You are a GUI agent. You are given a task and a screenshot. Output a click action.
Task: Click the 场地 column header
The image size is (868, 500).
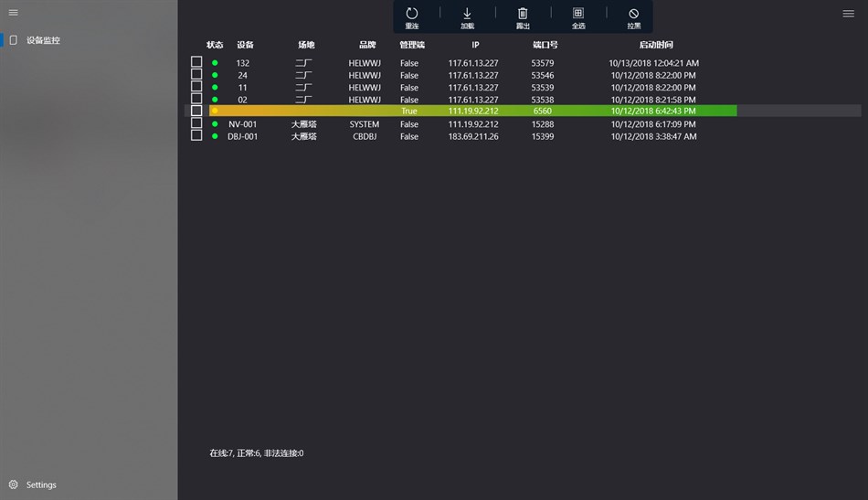point(306,45)
